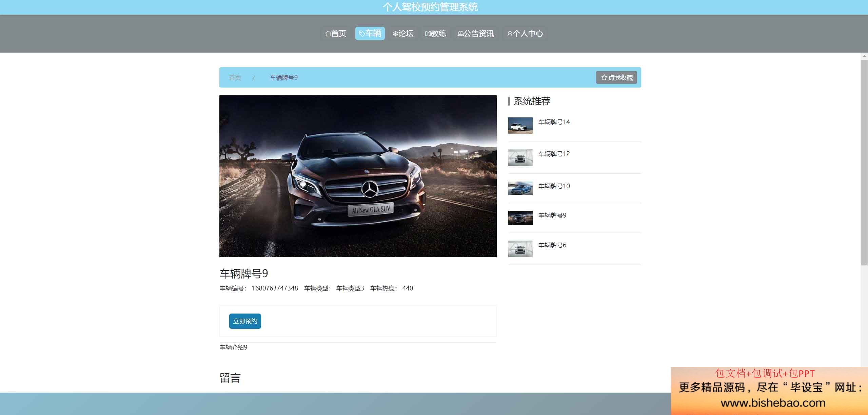Click the white car thumbnail for 车辆牌号14
Viewport: 868px width, 415px height.
(x=520, y=126)
